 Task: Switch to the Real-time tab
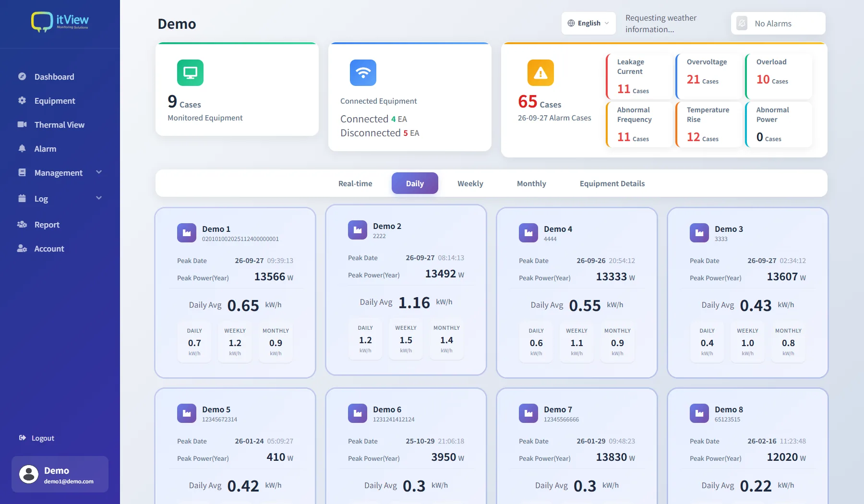click(x=355, y=183)
